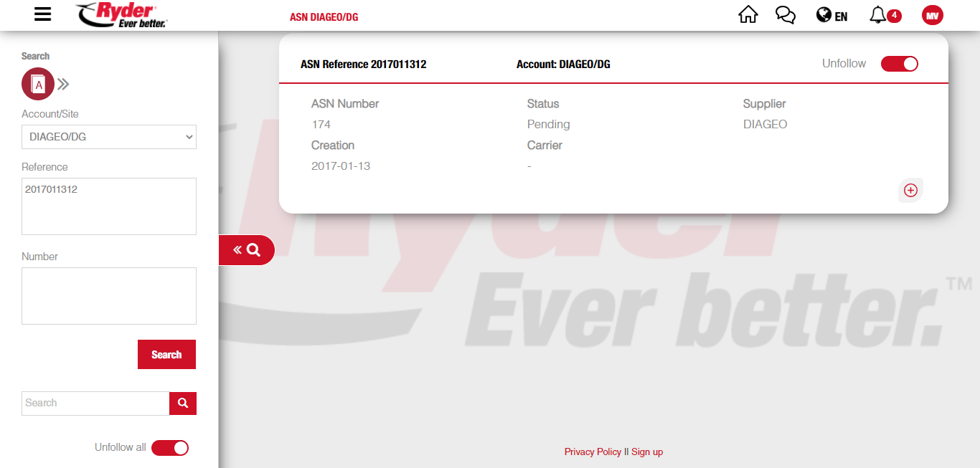Screen dimensions: 980x468
Task: Open the hamburger main menu
Action: pos(43,14)
